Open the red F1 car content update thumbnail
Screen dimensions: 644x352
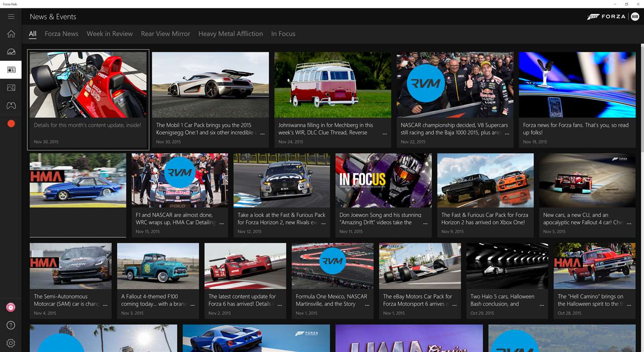[88, 85]
